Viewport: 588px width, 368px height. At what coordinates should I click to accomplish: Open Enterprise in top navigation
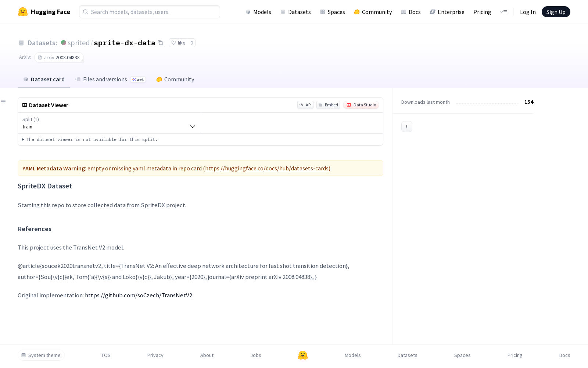coord(447,12)
